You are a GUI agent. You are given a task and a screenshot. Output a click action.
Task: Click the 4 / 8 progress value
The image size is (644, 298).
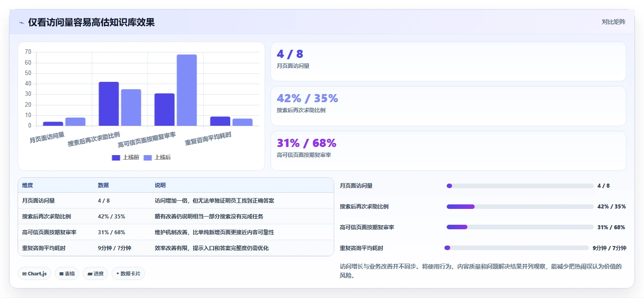pyautogui.click(x=603, y=186)
